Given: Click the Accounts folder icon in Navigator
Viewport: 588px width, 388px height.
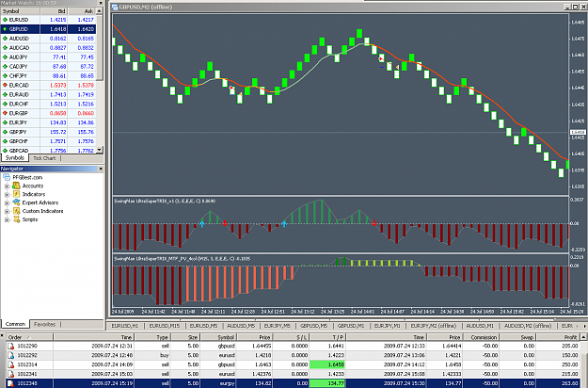Looking at the screenshot, I should click(16, 186).
